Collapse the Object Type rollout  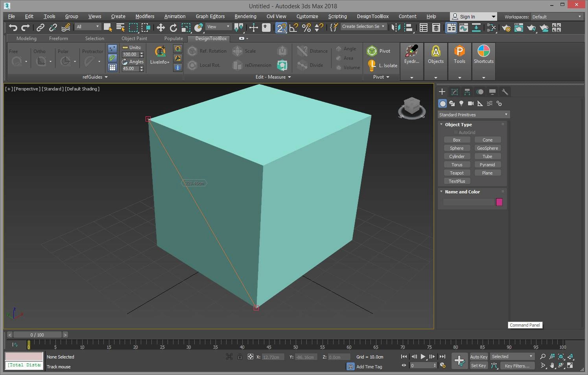click(x=441, y=125)
